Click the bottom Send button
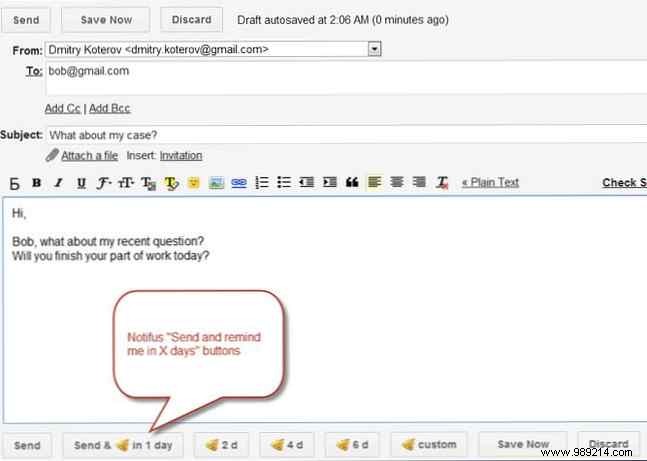Image resolution: width=647 pixels, height=461 pixels. click(27, 445)
